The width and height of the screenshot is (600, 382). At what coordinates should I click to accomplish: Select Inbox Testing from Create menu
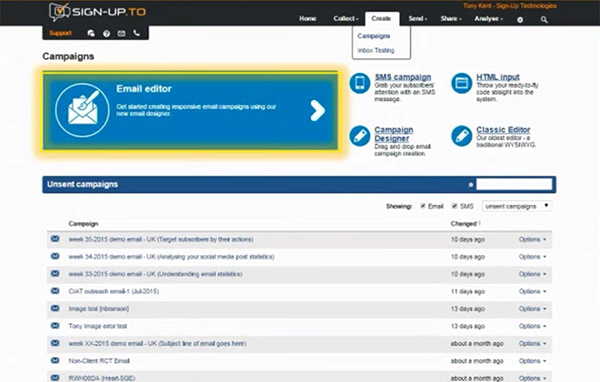[376, 51]
